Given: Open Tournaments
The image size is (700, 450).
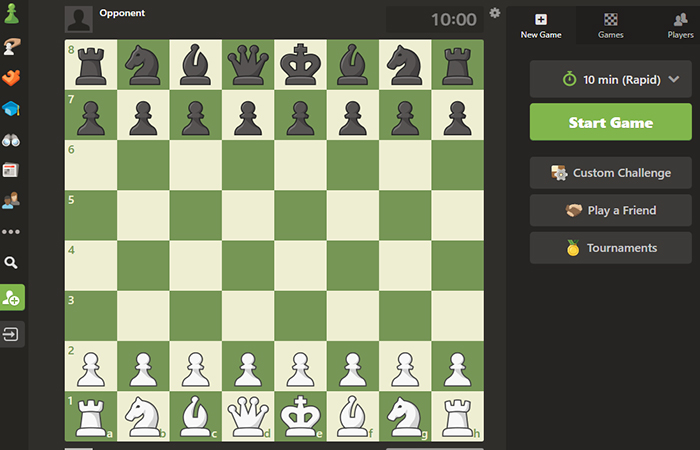Looking at the screenshot, I should (x=611, y=248).
